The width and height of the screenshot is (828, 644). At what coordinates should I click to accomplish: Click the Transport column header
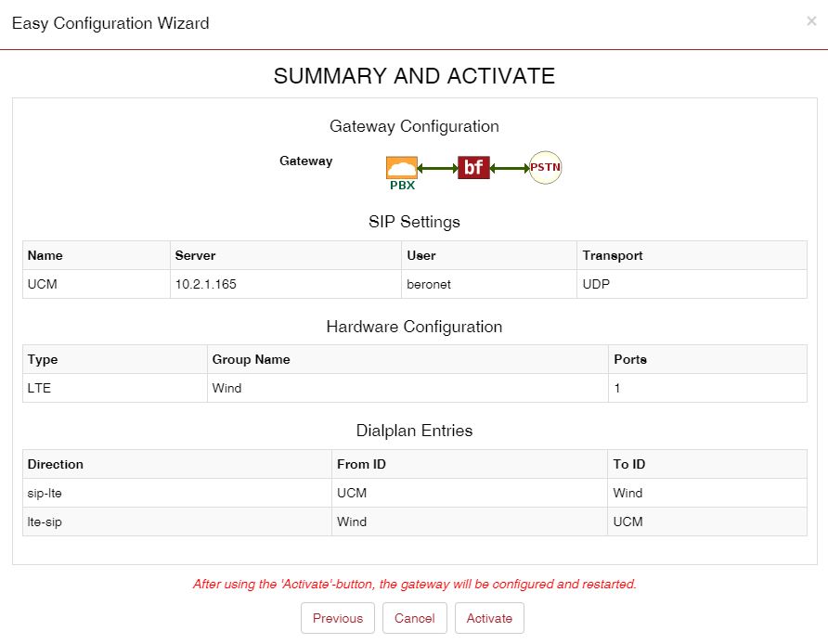[613, 255]
